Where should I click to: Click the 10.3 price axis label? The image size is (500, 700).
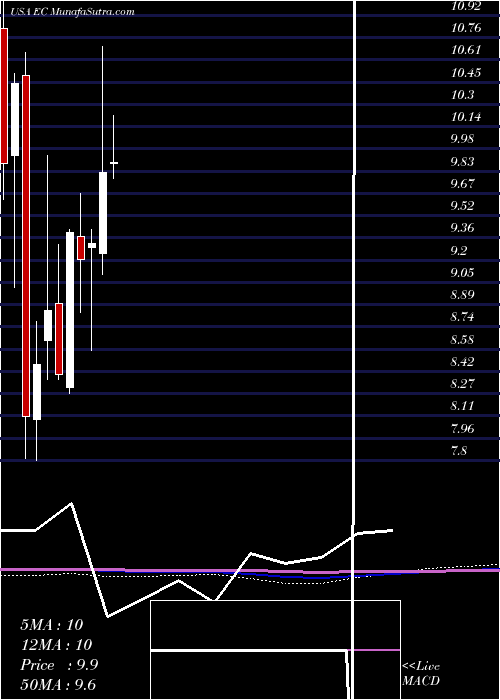pos(462,95)
